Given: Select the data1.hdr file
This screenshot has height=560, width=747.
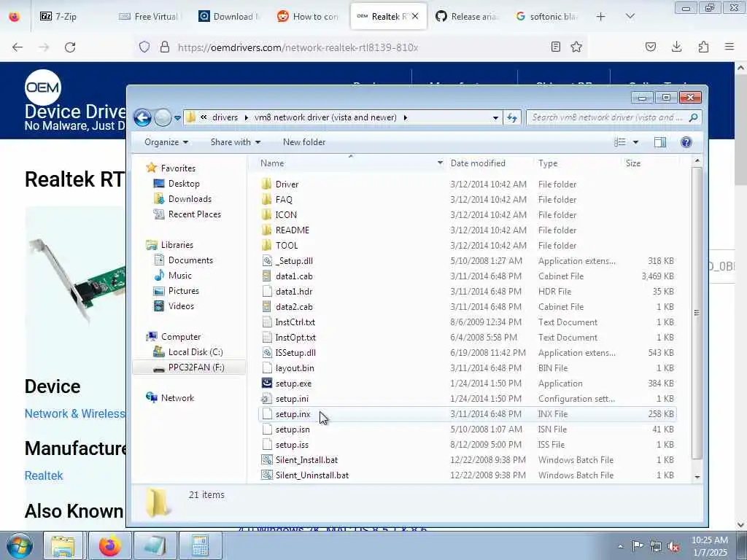Looking at the screenshot, I should click(294, 292).
